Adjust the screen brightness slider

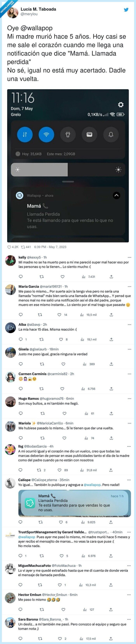[x=67, y=170]
